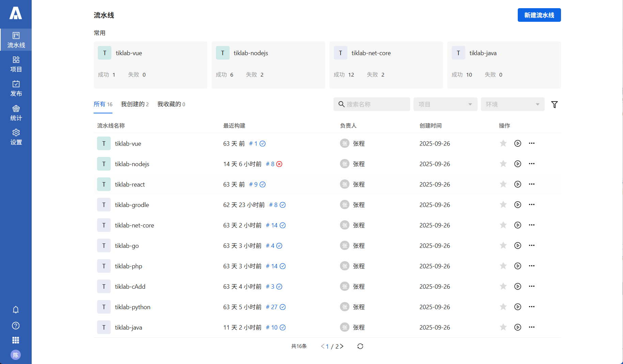
Task: Open the filter funnel icon beside 环境
Action: [555, 104]
